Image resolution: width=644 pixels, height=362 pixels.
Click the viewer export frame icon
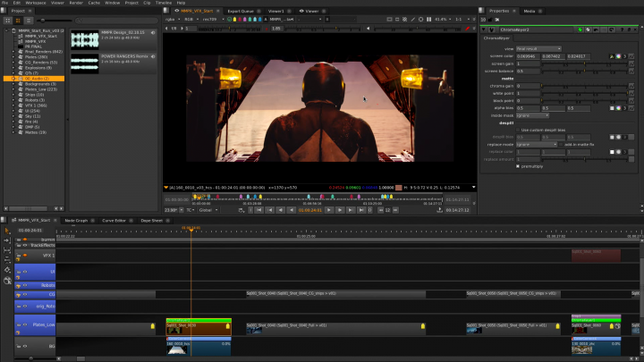(439, 210)
